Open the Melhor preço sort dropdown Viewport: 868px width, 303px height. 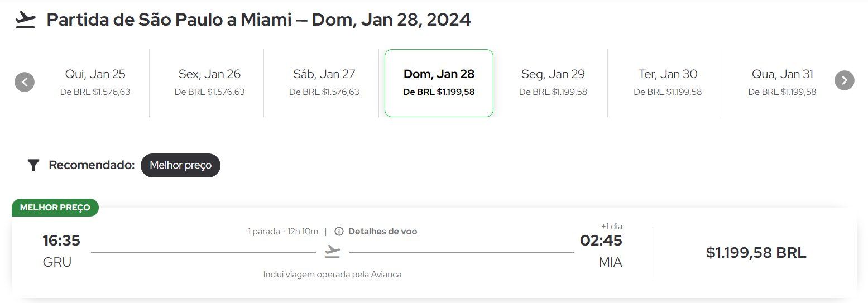180,165
